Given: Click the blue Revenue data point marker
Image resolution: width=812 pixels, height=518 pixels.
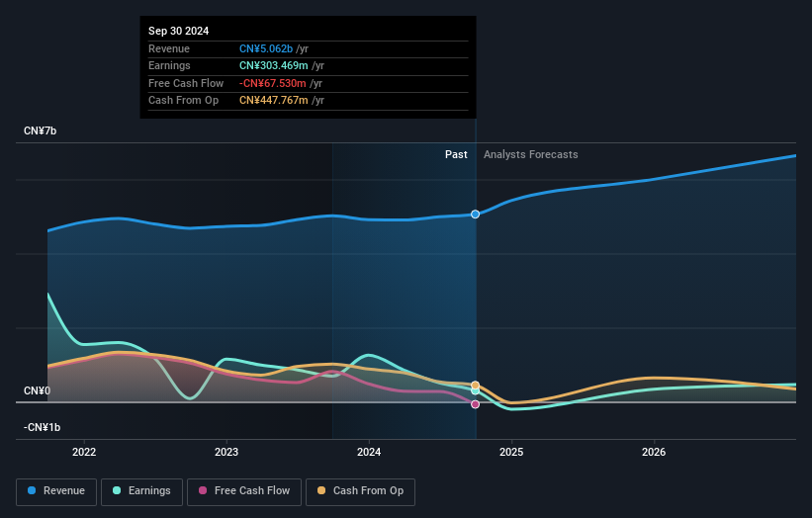Looking at the screenshot, I should [x=475, y=215].
